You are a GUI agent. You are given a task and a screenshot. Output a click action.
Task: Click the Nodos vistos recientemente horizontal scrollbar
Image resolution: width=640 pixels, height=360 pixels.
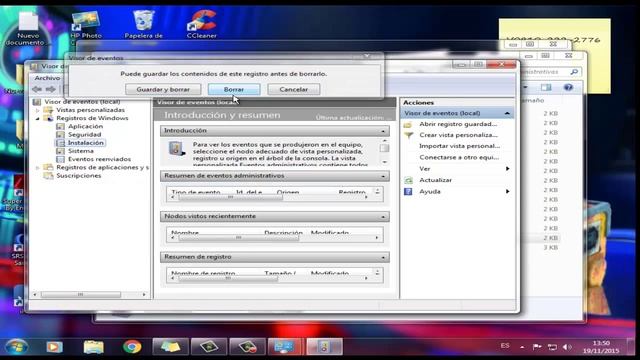[274, 238]
